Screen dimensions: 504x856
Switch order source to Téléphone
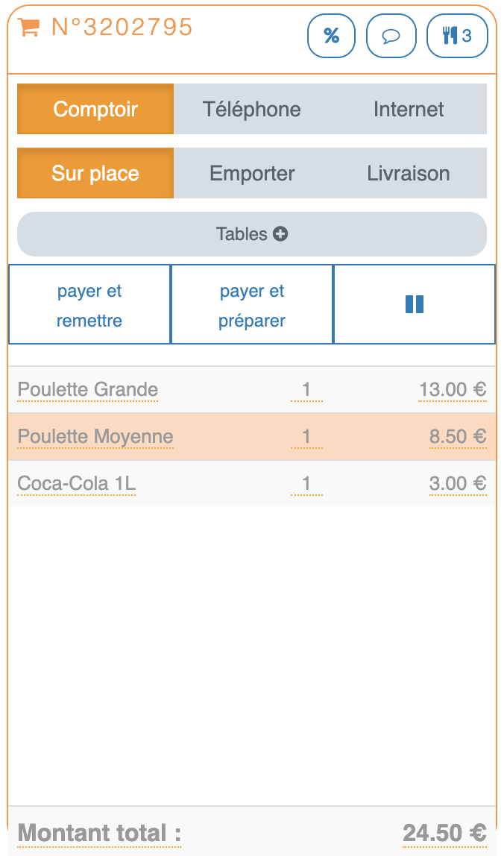tap(252, 109)
